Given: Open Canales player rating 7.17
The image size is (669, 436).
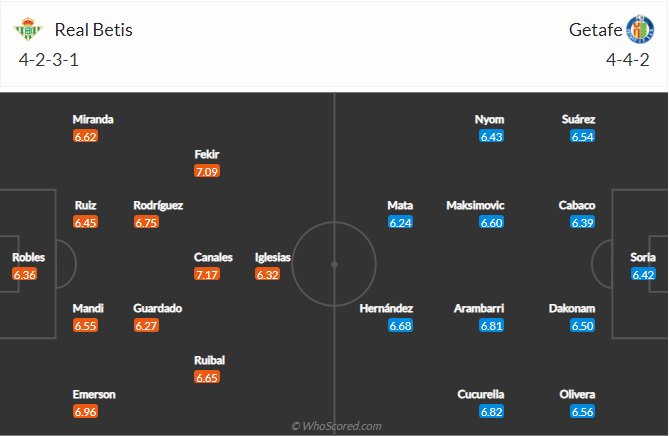Looking at the screenshot, I should click(207, 273).
